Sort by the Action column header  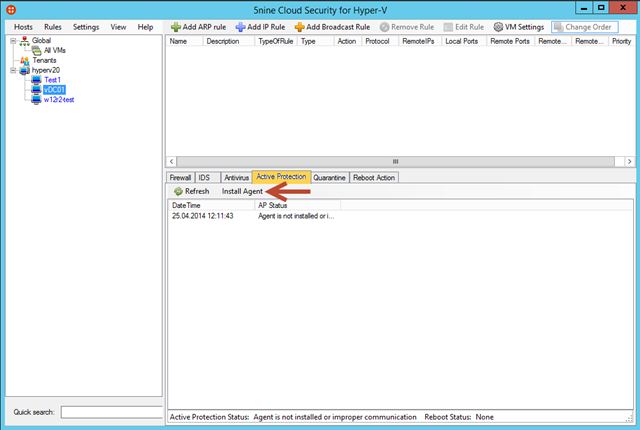(347, 41)
